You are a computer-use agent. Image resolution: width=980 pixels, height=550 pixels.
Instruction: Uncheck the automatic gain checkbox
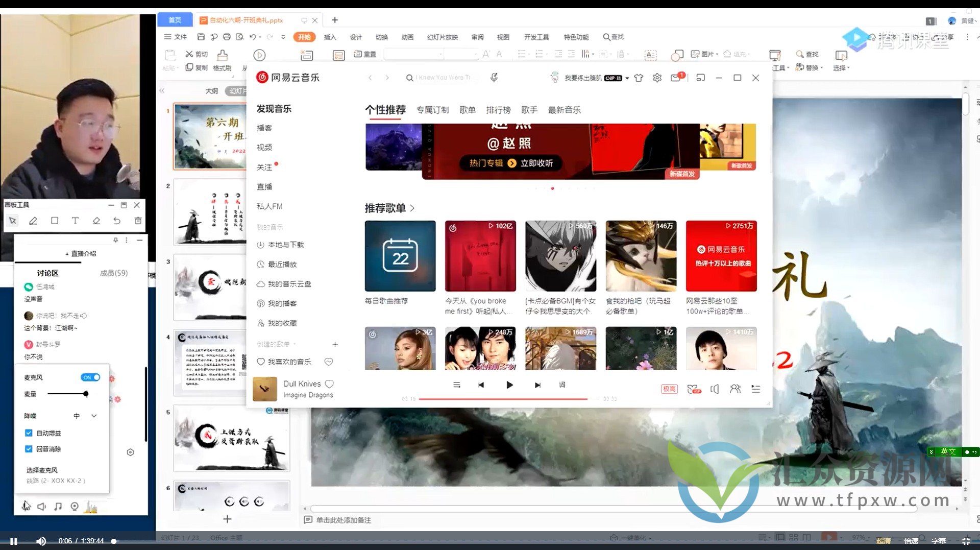tap(29, 433)
